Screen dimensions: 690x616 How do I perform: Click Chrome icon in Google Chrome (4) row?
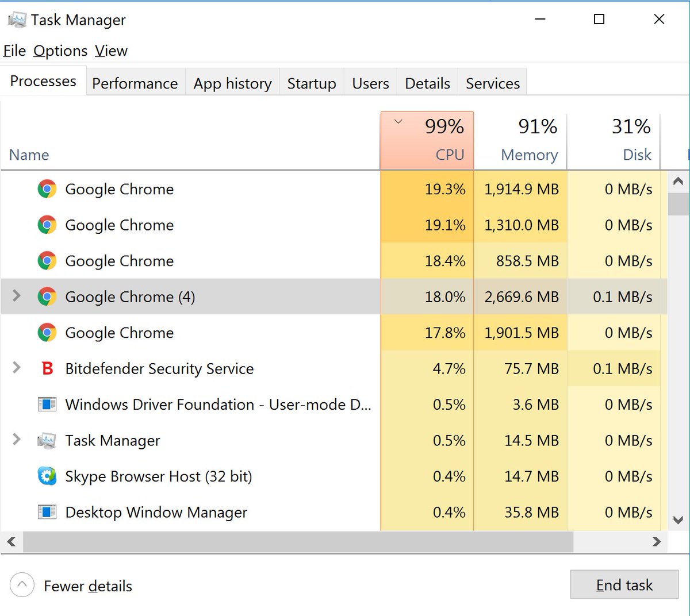click(47, 297)
